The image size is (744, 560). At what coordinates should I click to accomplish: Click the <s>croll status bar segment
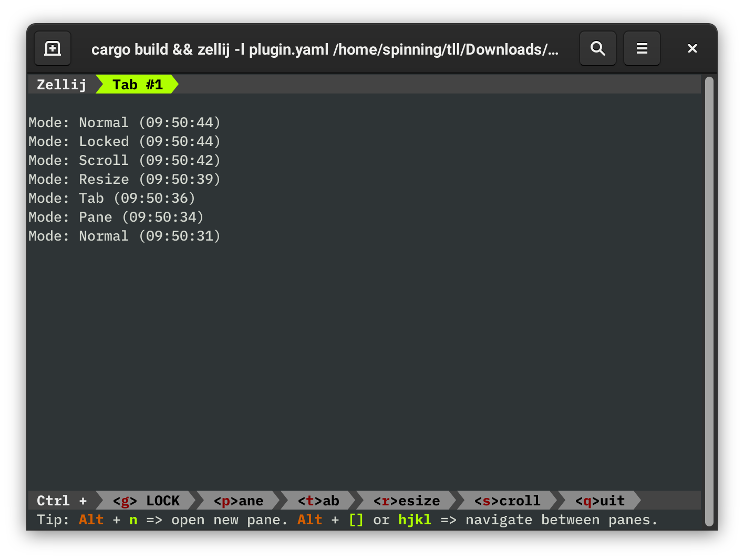(x=508, y=501)
